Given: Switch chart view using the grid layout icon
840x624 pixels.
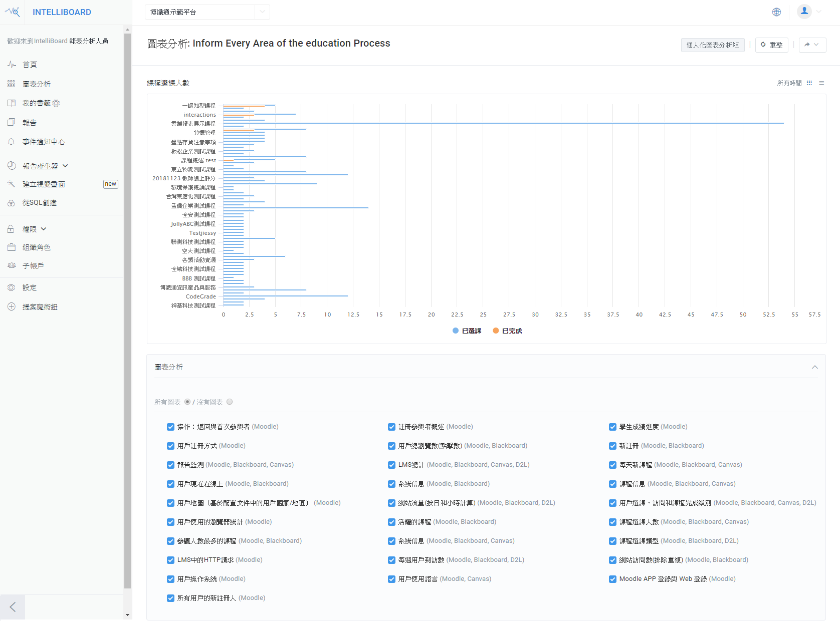Looking at the screenshot, I should tap(809, 83).
